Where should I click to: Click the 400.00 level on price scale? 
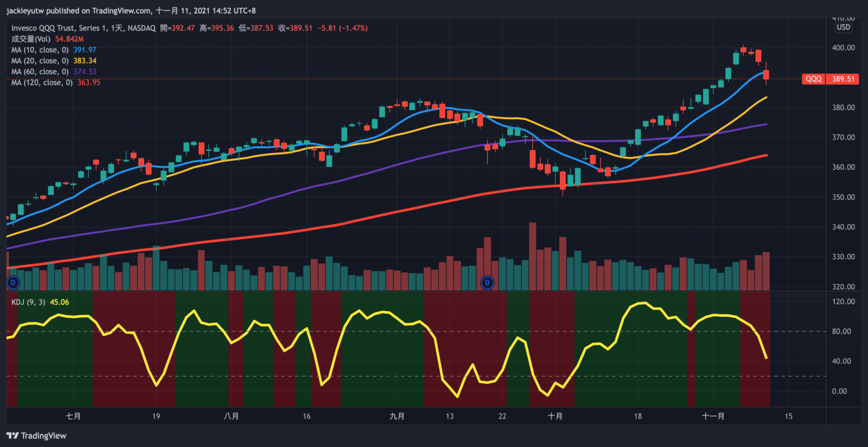tap(843, 48)
